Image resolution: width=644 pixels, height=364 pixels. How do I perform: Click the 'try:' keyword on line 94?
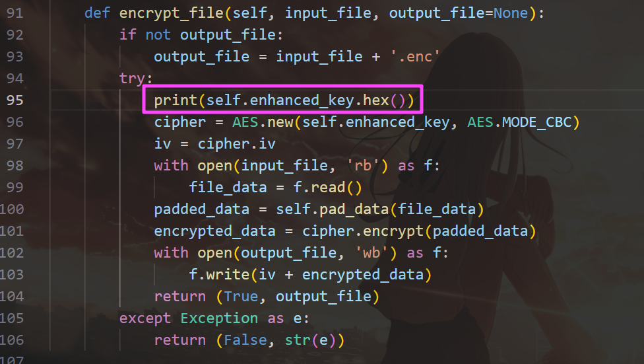click(x=136, y=78)
